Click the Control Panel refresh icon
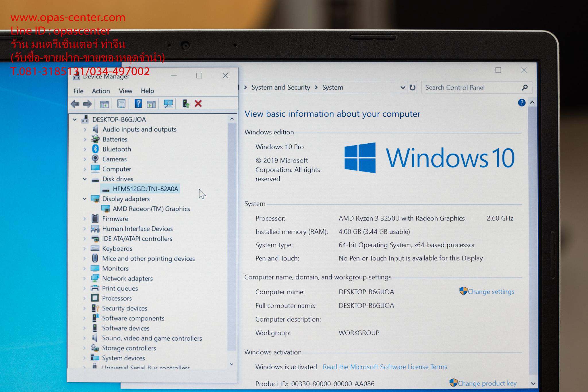The width and height of the screenshot is (588, 392). (x=412, y=88)
